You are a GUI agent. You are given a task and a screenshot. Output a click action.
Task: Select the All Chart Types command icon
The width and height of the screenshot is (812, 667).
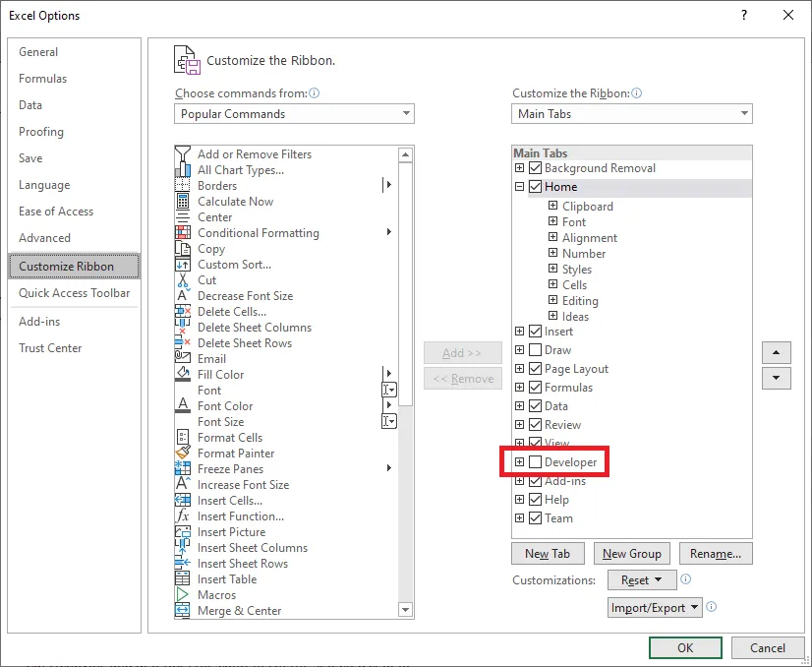coord(184,169)
